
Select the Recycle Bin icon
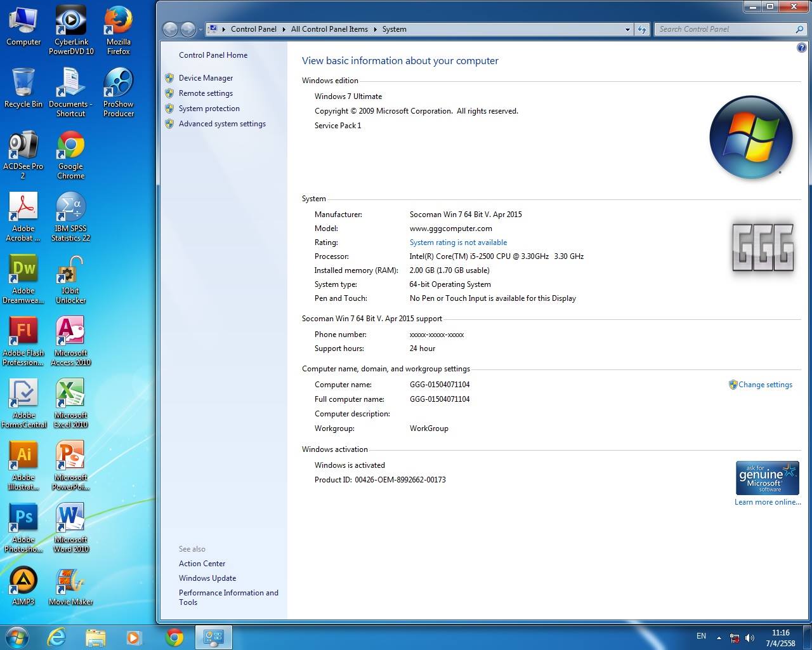23,88
